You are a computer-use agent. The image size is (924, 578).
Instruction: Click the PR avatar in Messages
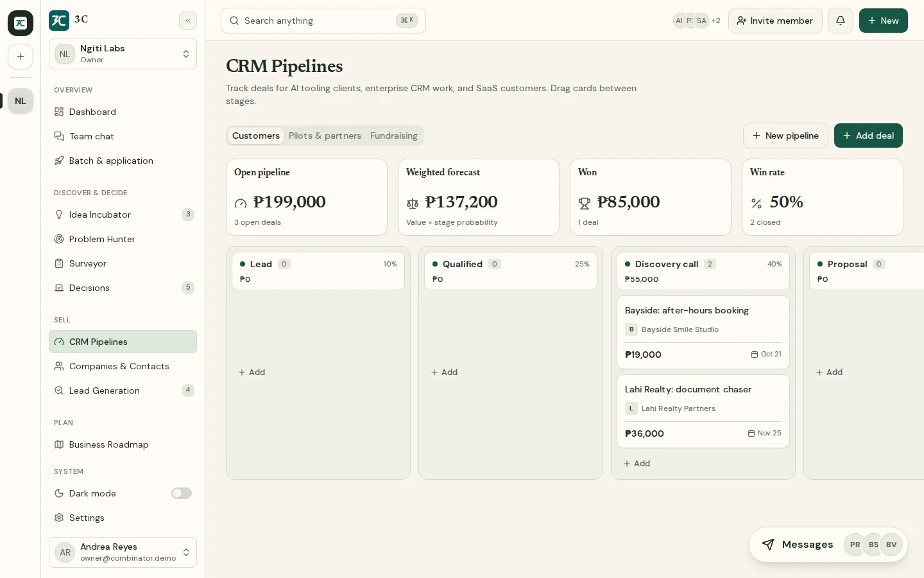point(855,545)
